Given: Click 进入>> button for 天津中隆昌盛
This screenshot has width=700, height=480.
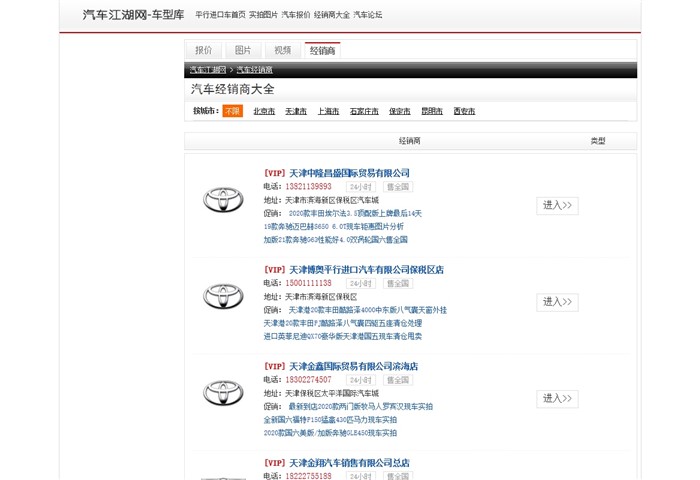Looking at the screenshot, I should tap(557, 205).
